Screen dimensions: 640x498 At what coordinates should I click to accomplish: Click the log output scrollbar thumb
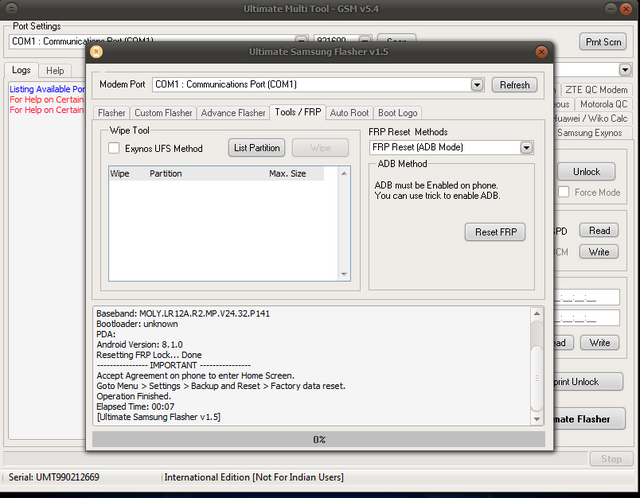(537, 378)
